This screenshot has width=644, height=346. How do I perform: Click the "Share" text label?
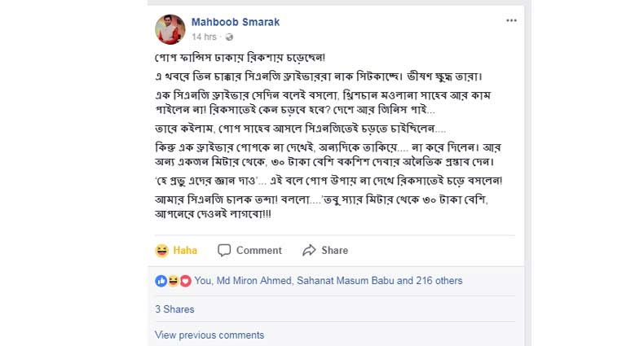[x=334, y=251]
